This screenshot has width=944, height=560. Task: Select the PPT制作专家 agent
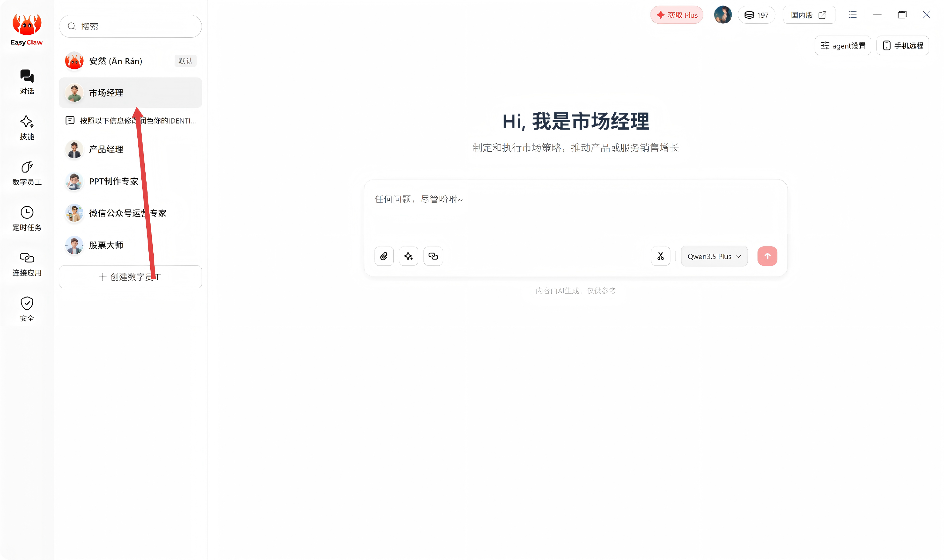[x=130, y=181]
